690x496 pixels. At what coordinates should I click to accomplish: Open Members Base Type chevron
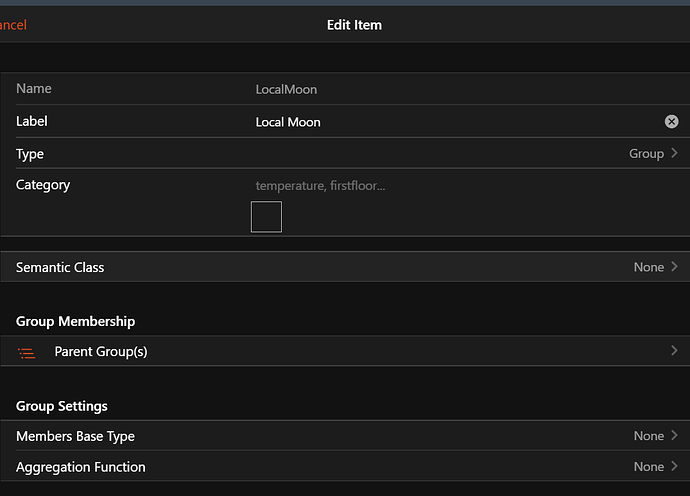point(675,436)
